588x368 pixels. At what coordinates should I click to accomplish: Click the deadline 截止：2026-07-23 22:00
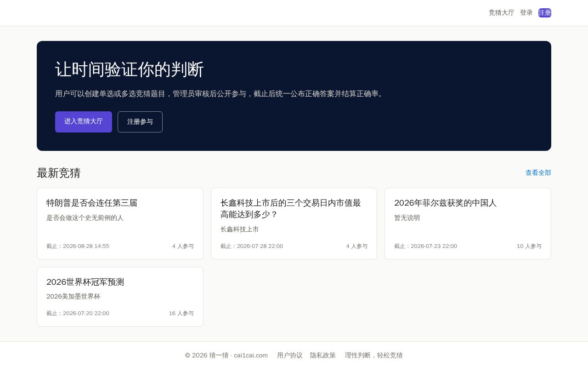[x=425, y=246]
